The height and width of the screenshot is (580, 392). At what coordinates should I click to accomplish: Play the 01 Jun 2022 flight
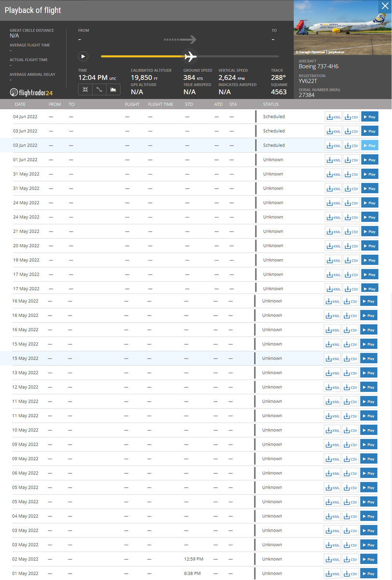(369, 160)
